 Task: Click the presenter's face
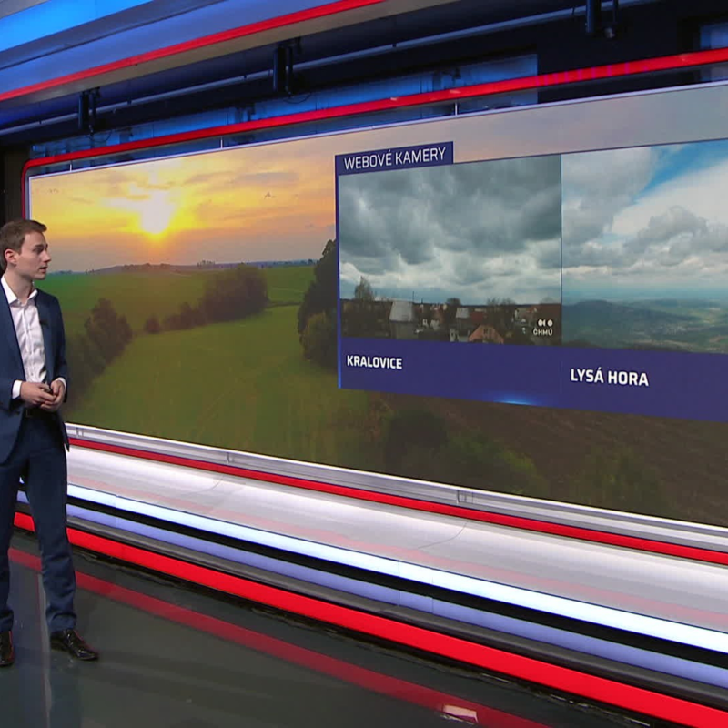(25, 255)
